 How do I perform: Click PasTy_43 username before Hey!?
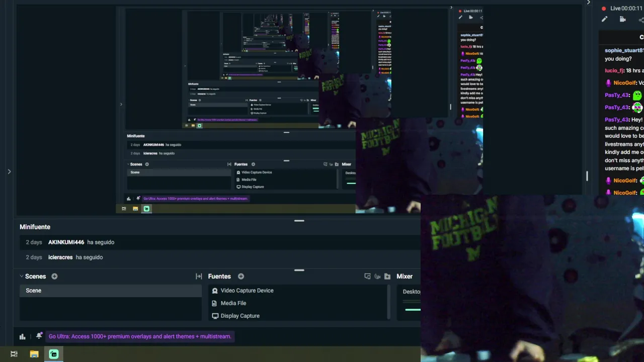(x=617, y=120)
